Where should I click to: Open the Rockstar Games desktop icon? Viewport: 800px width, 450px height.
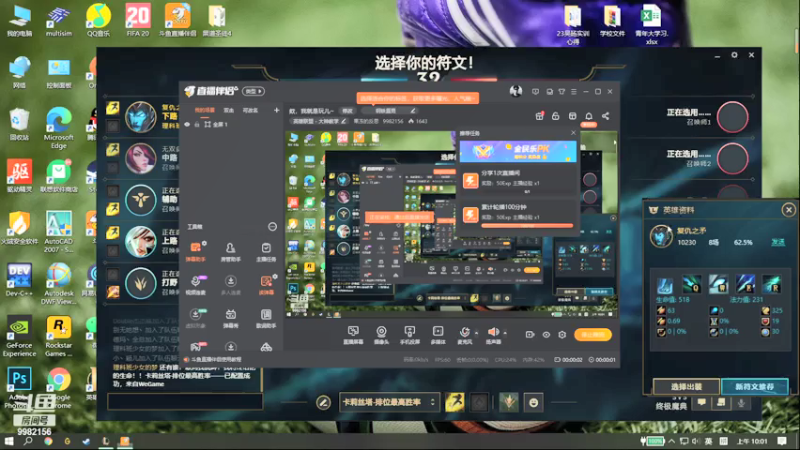(59, 336)
